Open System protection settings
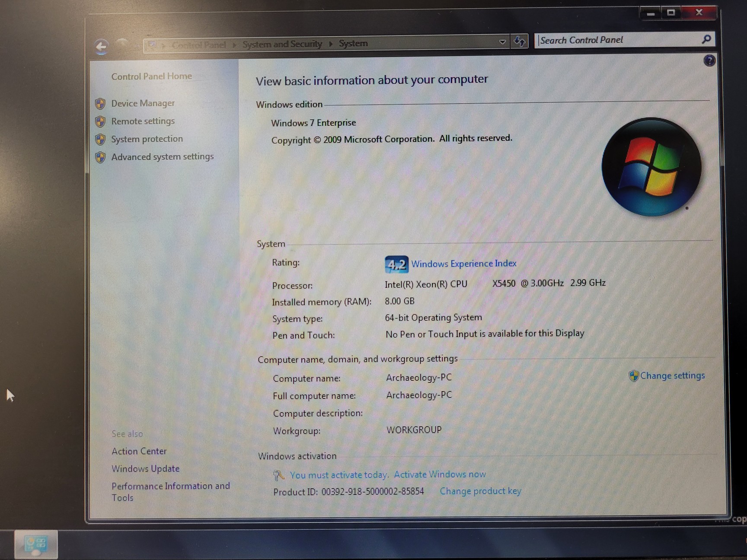The height and width of the screenshot is (560, 747). 147,139
